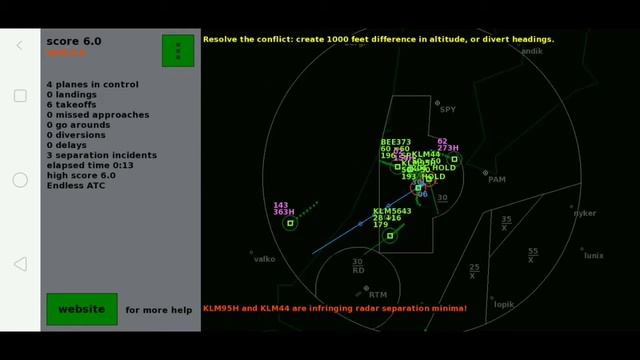Image resolution: width=640 pixels, height=360 pixels.
Task: Click '4 planes in control' line
Action: coord(93,84)
